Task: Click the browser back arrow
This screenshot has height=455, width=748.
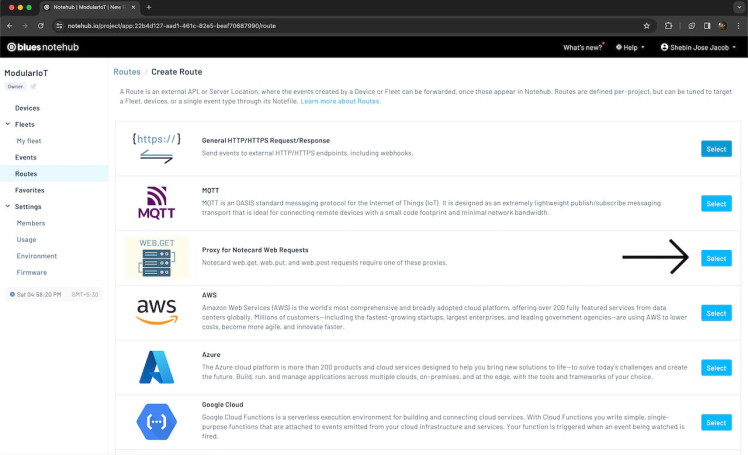Action: click(x=10, y=26)
